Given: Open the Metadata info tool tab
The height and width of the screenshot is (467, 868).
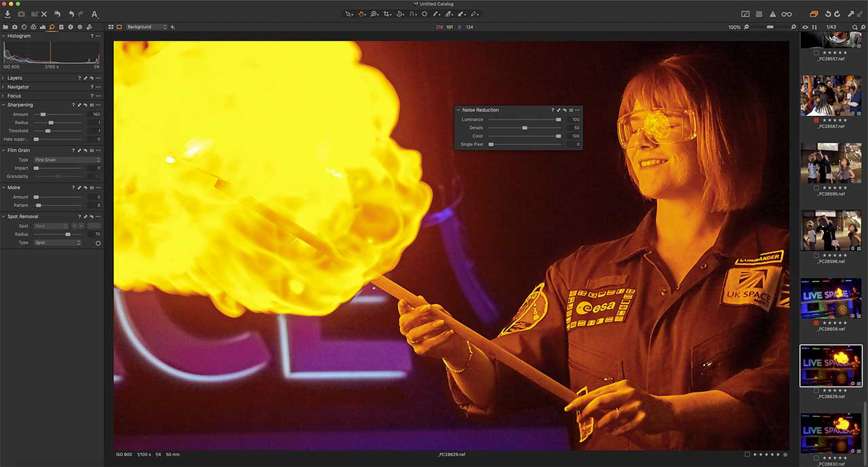Looking at the screenshot, I should pyautogui.click(x=71, y=26).
